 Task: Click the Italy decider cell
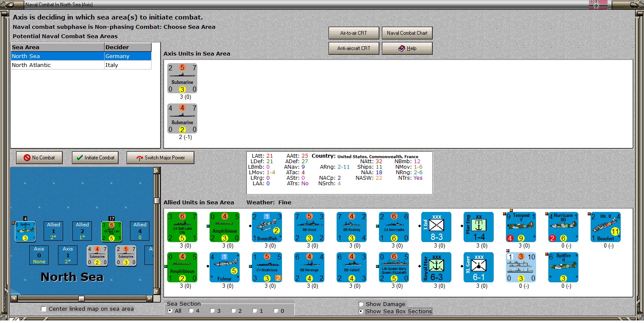(x=128, y=65)
